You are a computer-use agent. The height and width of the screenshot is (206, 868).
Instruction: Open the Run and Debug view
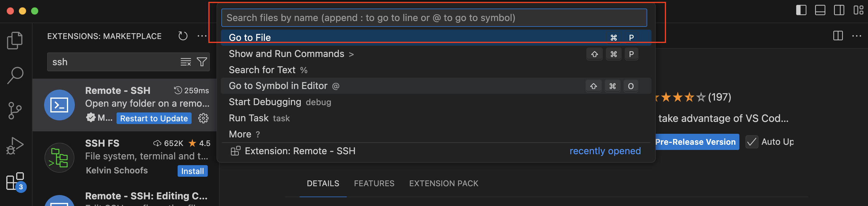click(15, 146)
